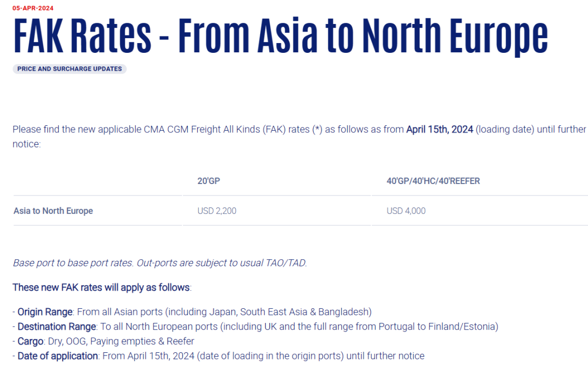Viewport: 588px width, 367px height.
Task: Click the PRICE AND SURCHARGE UPDATES tag
Action: [69, 69]
